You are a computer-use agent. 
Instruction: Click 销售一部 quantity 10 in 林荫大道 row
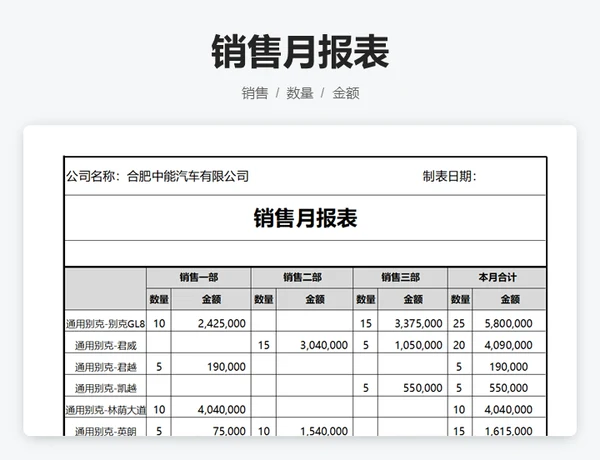(x=159, y=409)
